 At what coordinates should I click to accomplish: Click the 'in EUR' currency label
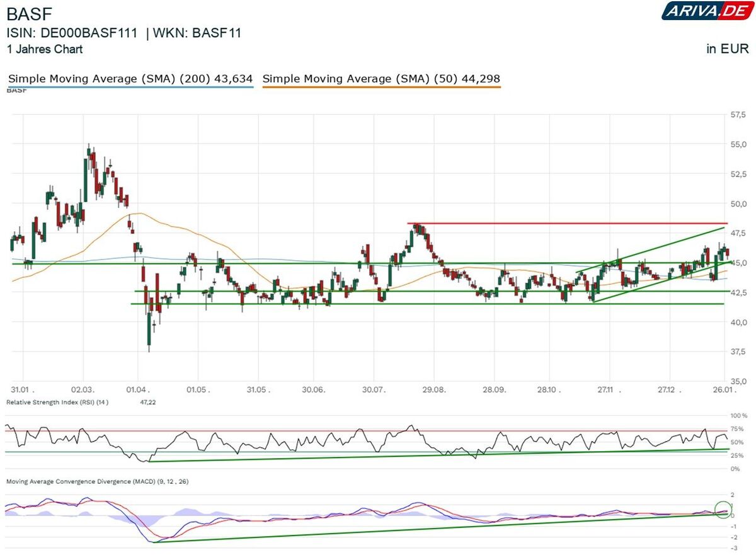pos(728,49)
